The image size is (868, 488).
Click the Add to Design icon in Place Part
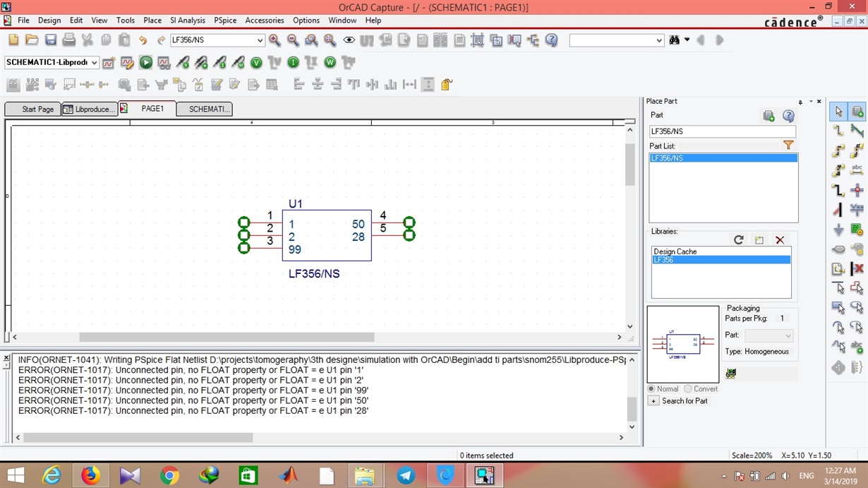pos(768,116)
